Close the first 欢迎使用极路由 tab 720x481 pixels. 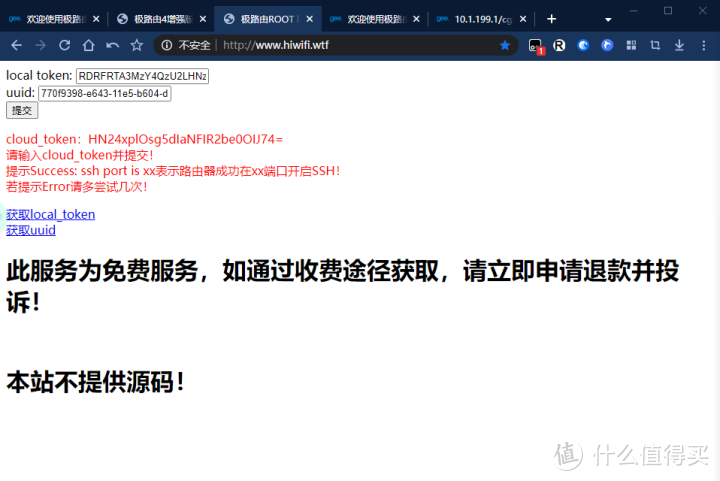click(x=96, y=19)
